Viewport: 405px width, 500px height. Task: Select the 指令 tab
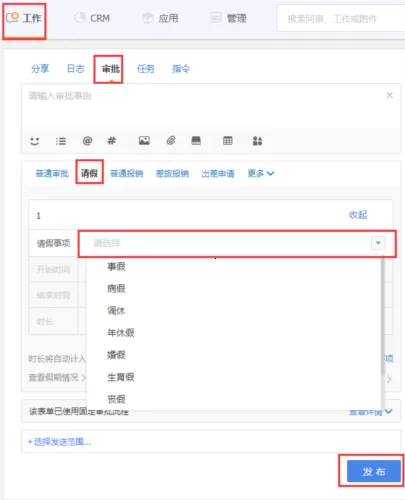[x=181, y=69]
